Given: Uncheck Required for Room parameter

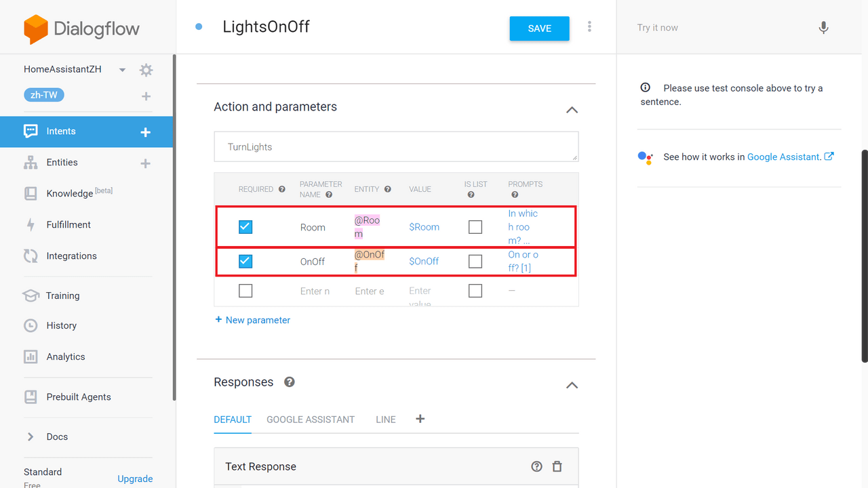Looking at the screenshot, I should click(x=245, y=227).
